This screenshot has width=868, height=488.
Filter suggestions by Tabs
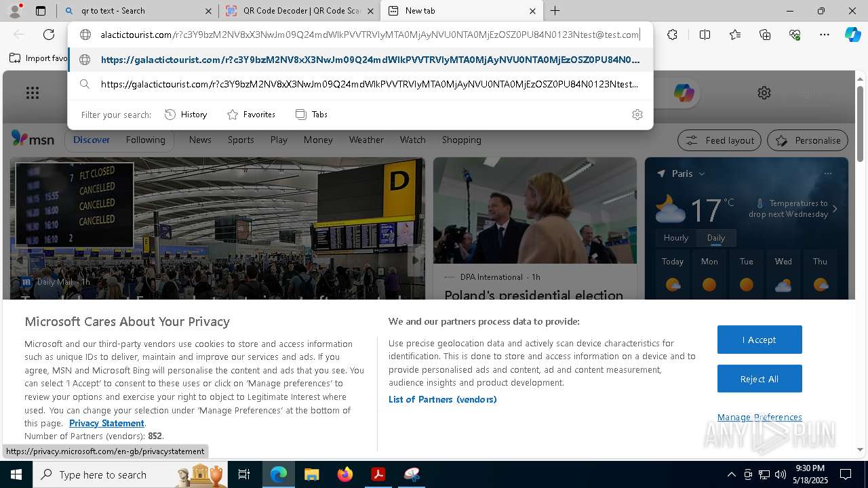click(311, 115)
